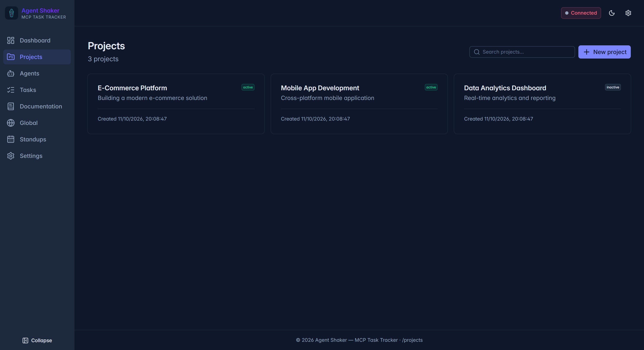This screenshot has width=644, height=350.
Task: Open the Data Analytics Dashboard project title
Action: click(505, 88)
